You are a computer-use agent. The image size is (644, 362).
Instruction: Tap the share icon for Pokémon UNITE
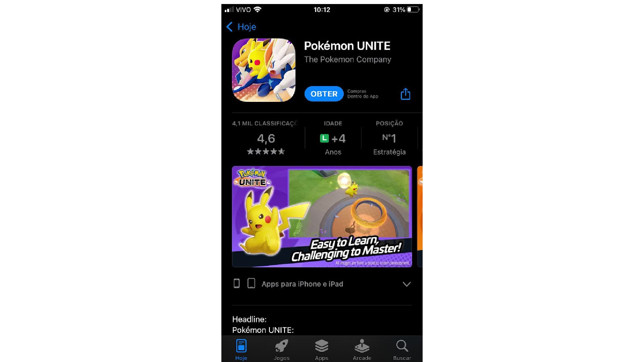click(405, 94)
